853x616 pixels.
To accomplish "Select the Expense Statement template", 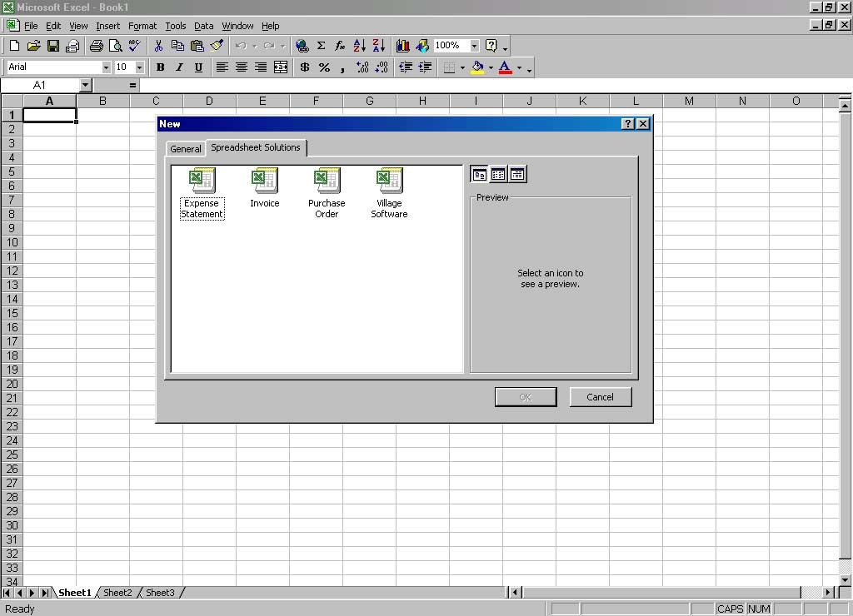I will 202,194.
